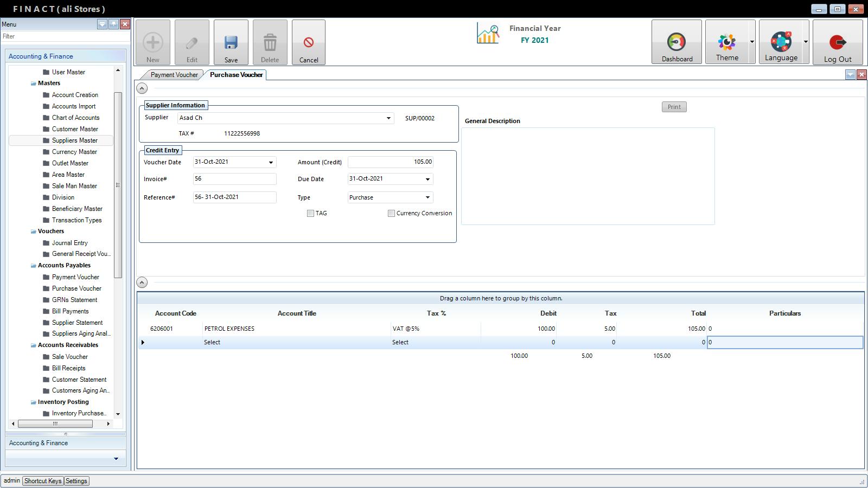Click the Save toolbar icon
The image size is (868, 488).
tap(231, 43)
